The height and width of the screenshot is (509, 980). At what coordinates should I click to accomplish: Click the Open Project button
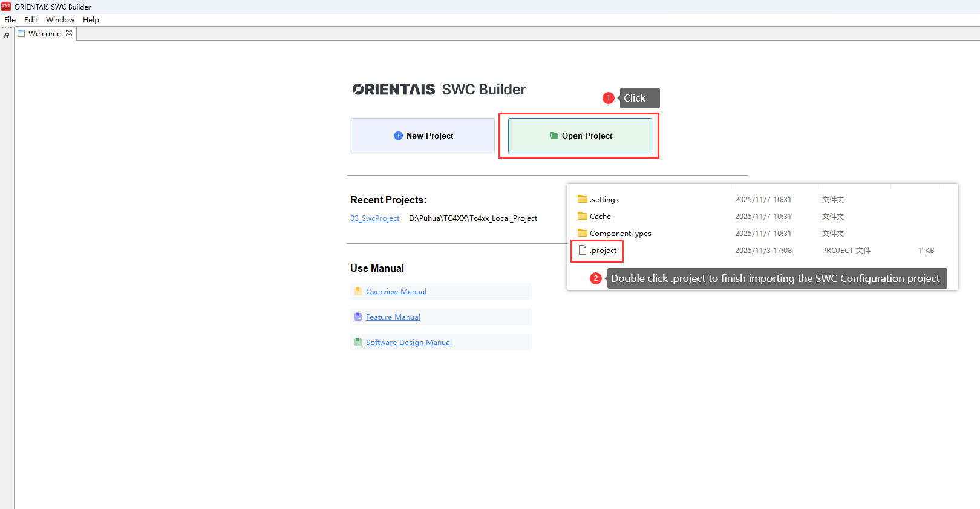[580, 136]
